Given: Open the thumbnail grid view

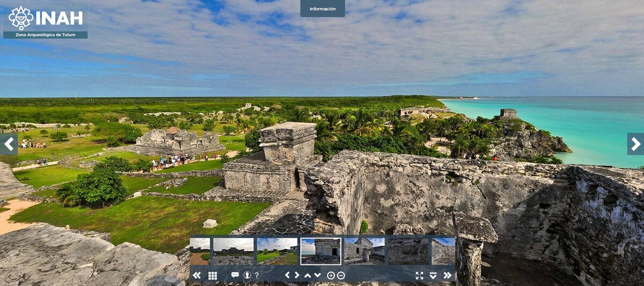Looking at the screenshot, I should pos(213,275).
